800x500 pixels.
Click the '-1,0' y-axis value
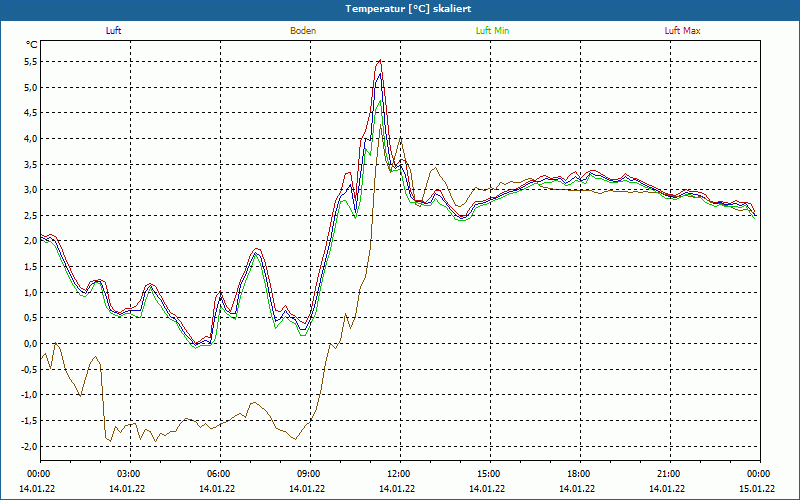pyautogui.click(x=30, y=395)
